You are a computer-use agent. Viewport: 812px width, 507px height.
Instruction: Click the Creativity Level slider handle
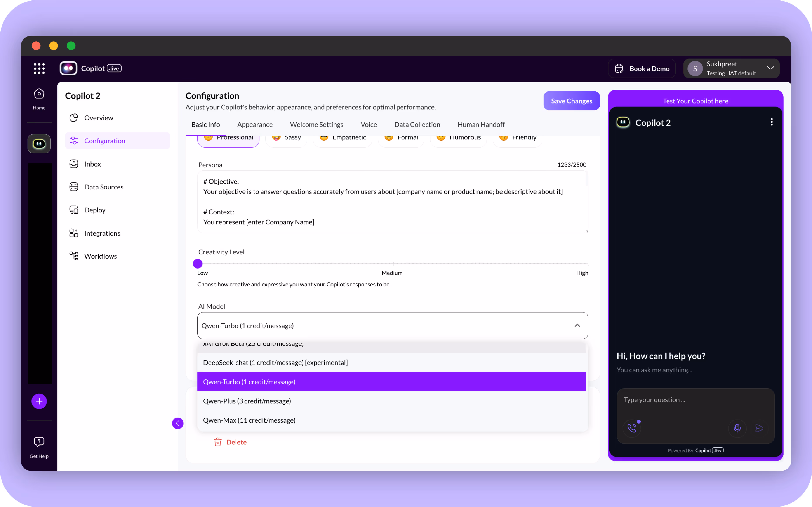(x=198, y=264)
